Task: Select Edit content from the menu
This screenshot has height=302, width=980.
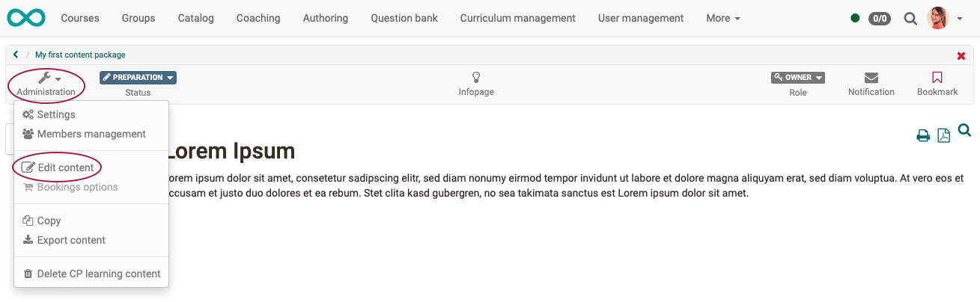Action: point(65,167)
